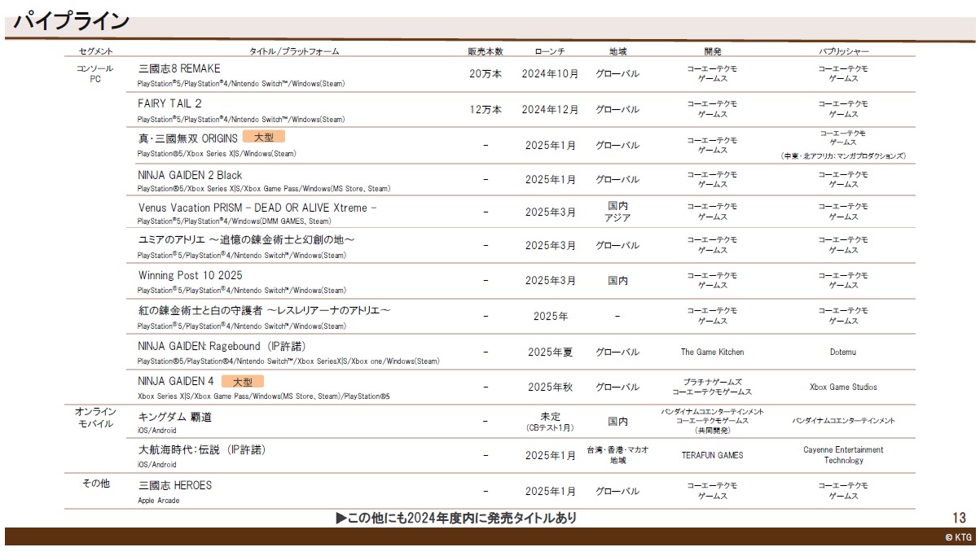Viewport: 980px width, 556px height.
Task: Select the launch value 2025年秋
Action: (x=550, y=387)
